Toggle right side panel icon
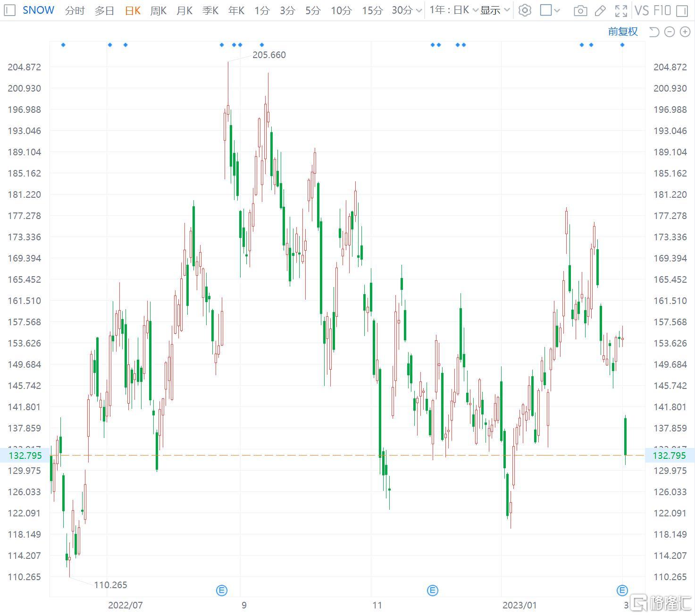The height and width of the screenshot is (616, 695). tap(682, 10)
